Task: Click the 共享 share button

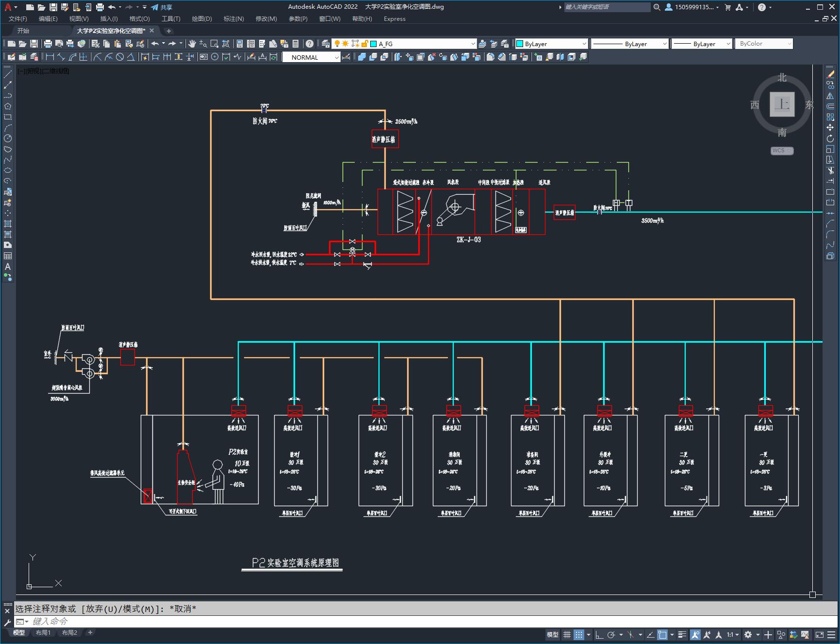Action: 162,7
